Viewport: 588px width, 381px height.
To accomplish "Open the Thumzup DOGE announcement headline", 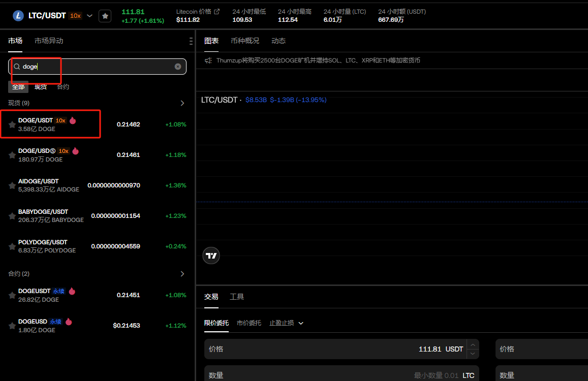I will pyautogui.click(x=318, y=60).
